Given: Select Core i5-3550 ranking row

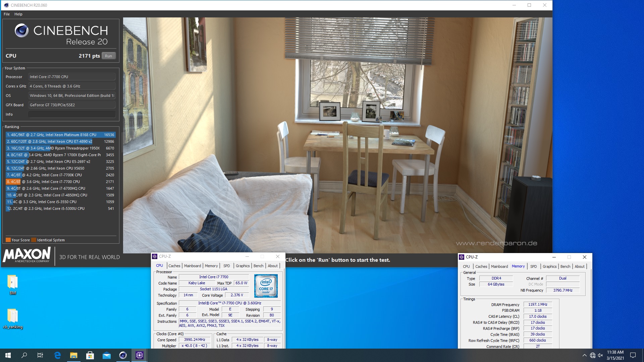Looking at the screenshot, I should [60, 202].
